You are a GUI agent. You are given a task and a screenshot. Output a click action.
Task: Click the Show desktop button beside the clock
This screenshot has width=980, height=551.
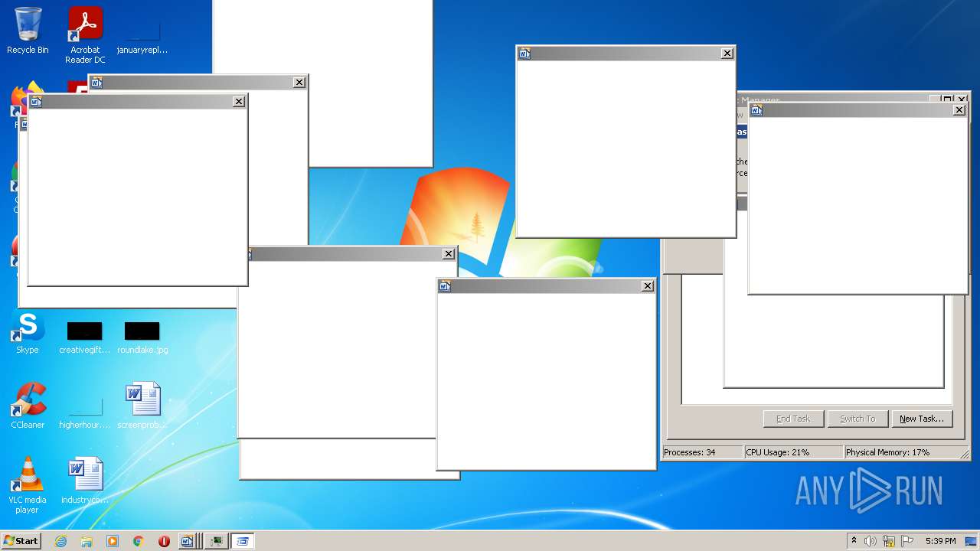click(972, 541)
